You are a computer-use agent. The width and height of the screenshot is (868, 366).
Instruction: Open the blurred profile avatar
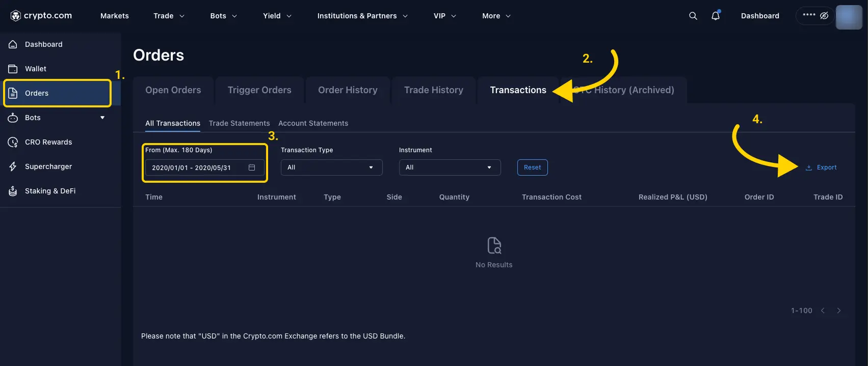point(849,17)
